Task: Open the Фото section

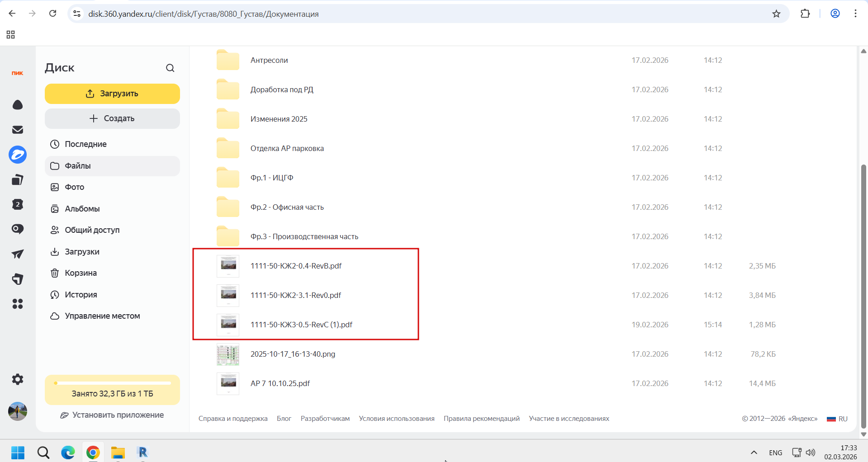Action: click(112, 187)
